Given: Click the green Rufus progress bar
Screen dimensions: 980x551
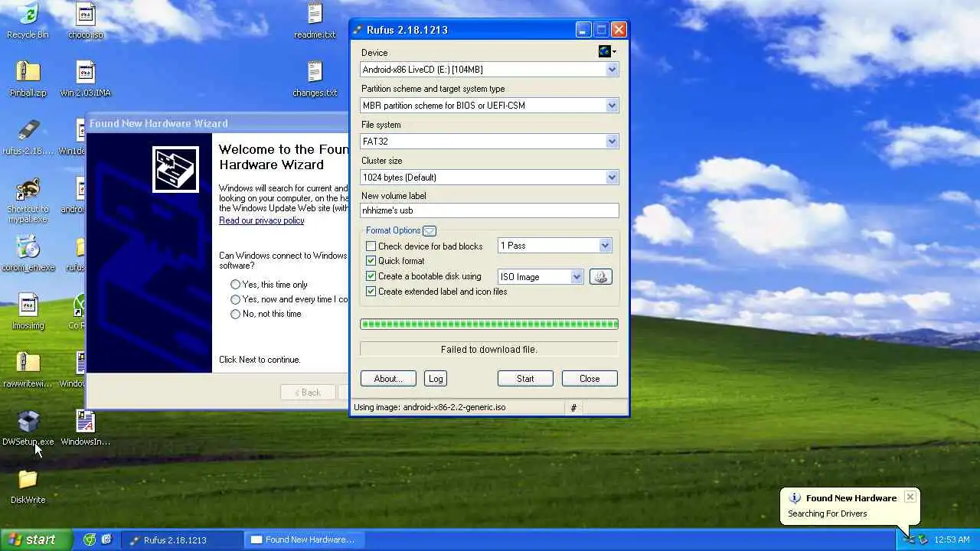Looking at the screenshot, I should [x=489, y=324].
